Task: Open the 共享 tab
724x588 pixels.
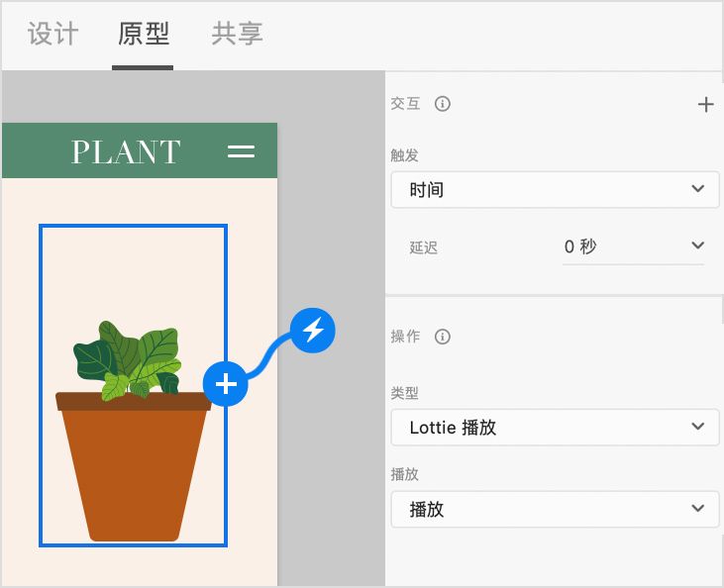Action: click(x=237, y=35)
